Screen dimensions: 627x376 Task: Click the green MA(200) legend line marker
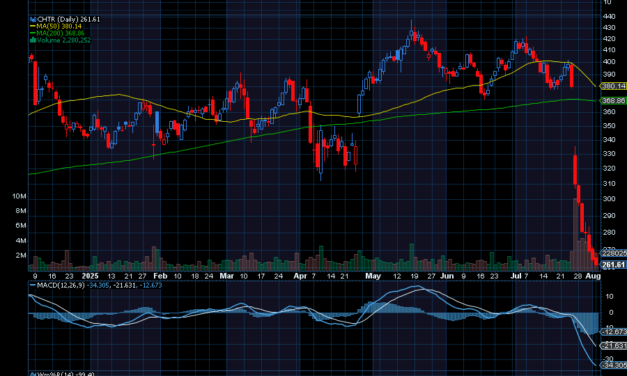tap(33, 33)
